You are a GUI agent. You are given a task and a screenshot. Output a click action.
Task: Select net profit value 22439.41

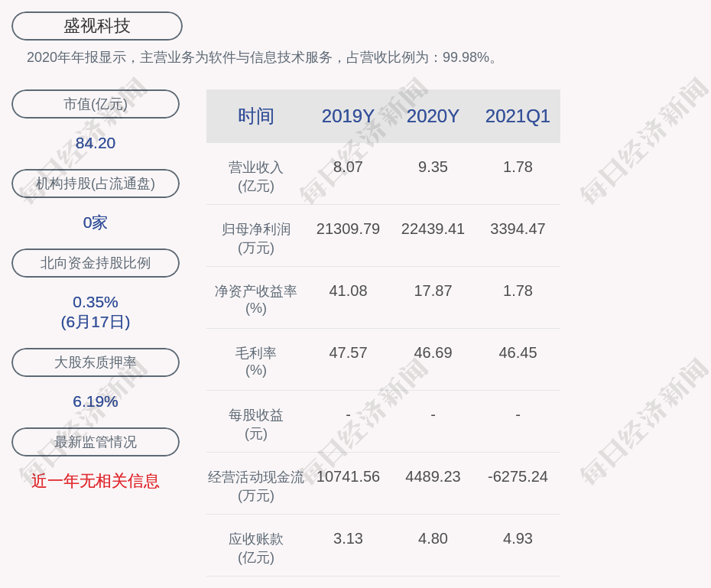(x=433, y=229)
